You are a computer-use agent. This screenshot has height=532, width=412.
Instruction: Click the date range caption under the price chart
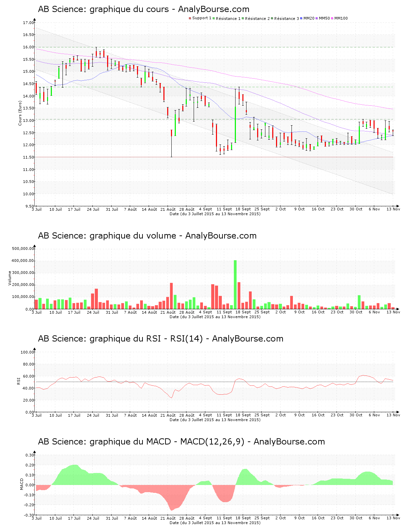coord(215,214)
